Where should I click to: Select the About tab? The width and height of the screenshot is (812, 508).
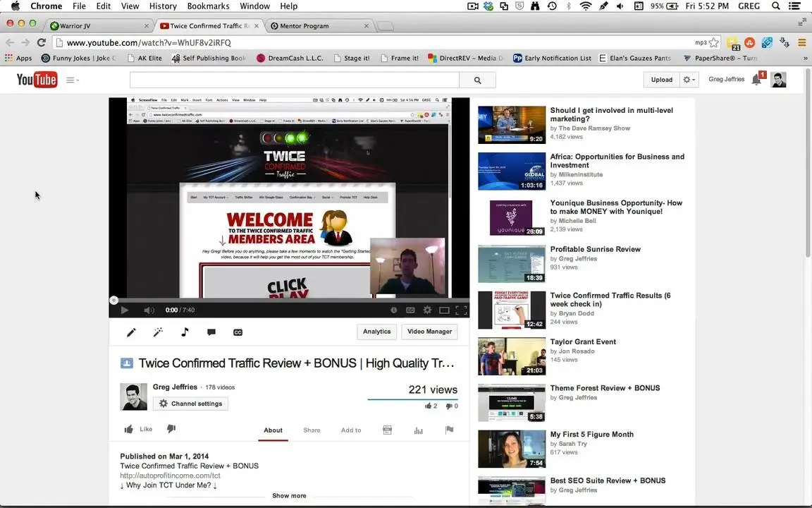point(273,430)
